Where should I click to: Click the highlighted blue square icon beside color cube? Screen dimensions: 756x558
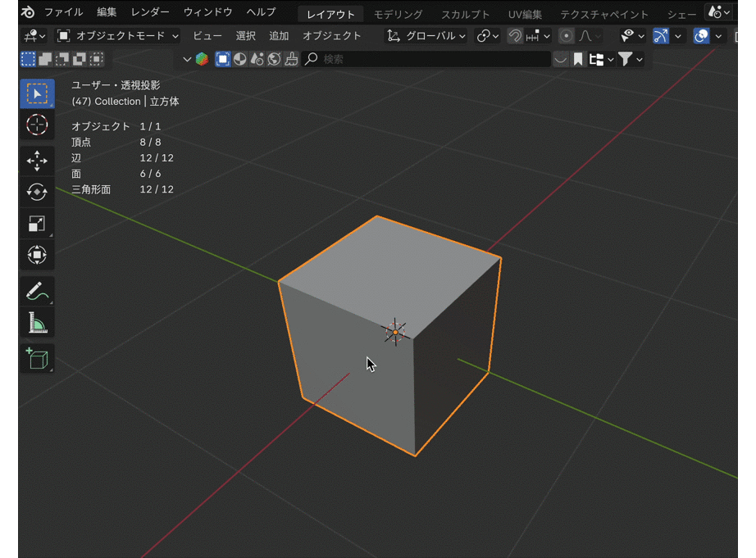pyautogui.click(x=223, y=59)
